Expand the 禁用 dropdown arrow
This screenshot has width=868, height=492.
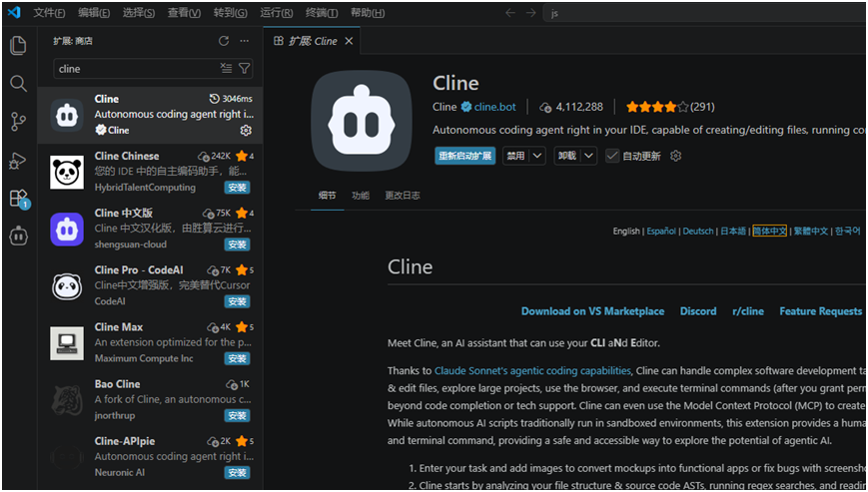537,156
